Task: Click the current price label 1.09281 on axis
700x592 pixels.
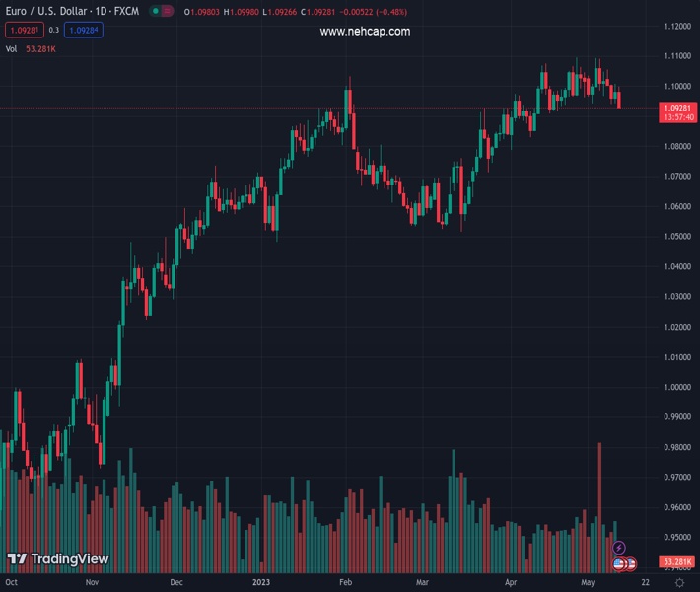Action: coord(676,108)
